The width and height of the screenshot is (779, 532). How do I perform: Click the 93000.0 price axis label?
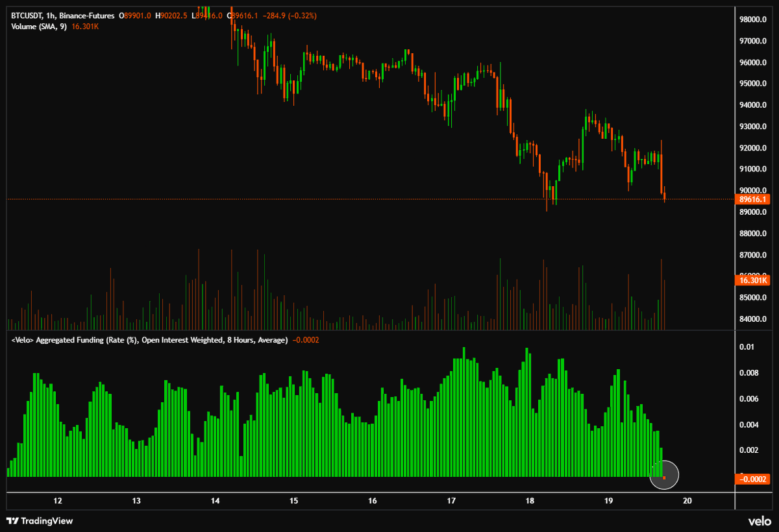(x=754, y=127)
